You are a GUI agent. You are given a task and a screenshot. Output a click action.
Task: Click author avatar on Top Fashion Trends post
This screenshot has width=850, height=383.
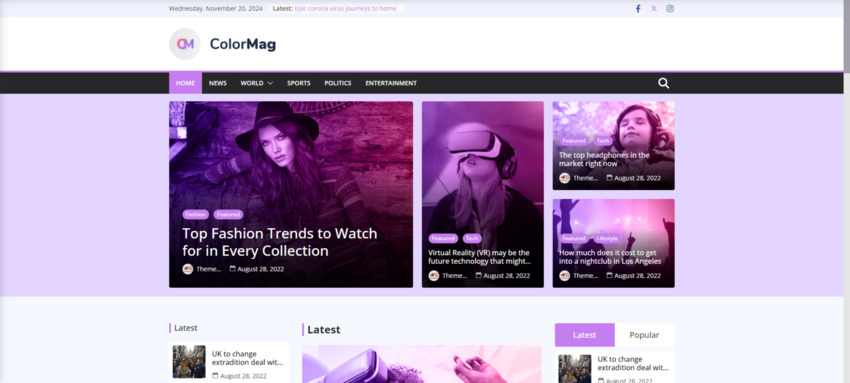[188, 269]
